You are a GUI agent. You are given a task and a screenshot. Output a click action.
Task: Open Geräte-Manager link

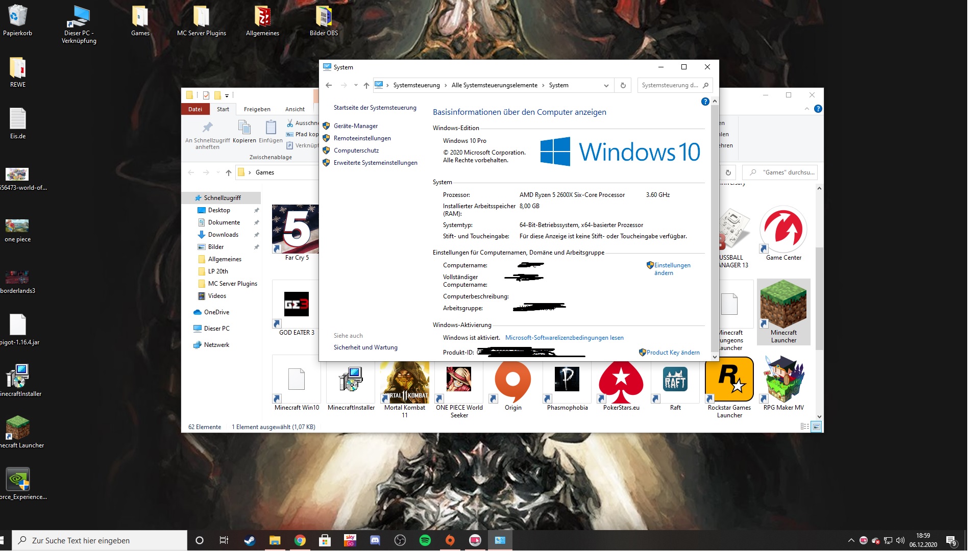click(356, 126)
